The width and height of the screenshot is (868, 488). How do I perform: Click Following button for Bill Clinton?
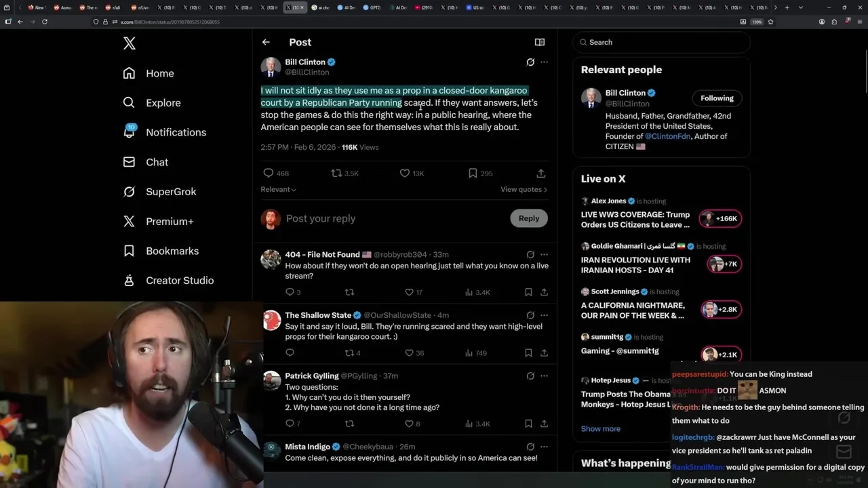coord(717,98)
